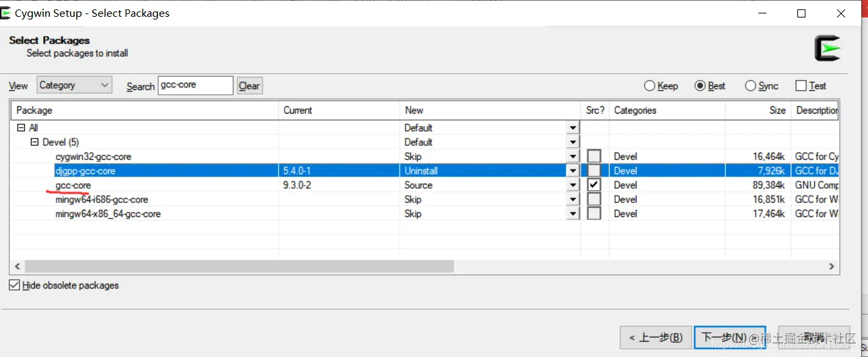Check Src box for cygwin32-gcc-core

click(x=593, y=157)
